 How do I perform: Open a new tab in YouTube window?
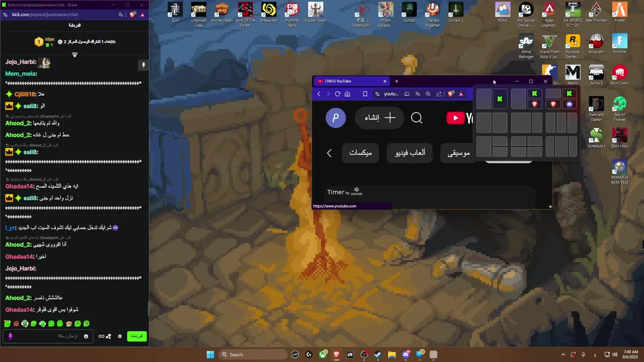(396, 81)
